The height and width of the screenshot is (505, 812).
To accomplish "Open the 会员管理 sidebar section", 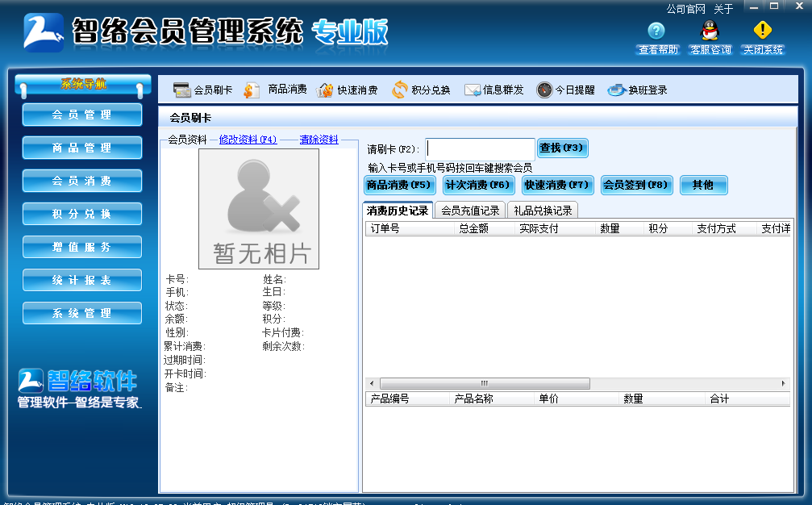I will (x=81, y=115).
